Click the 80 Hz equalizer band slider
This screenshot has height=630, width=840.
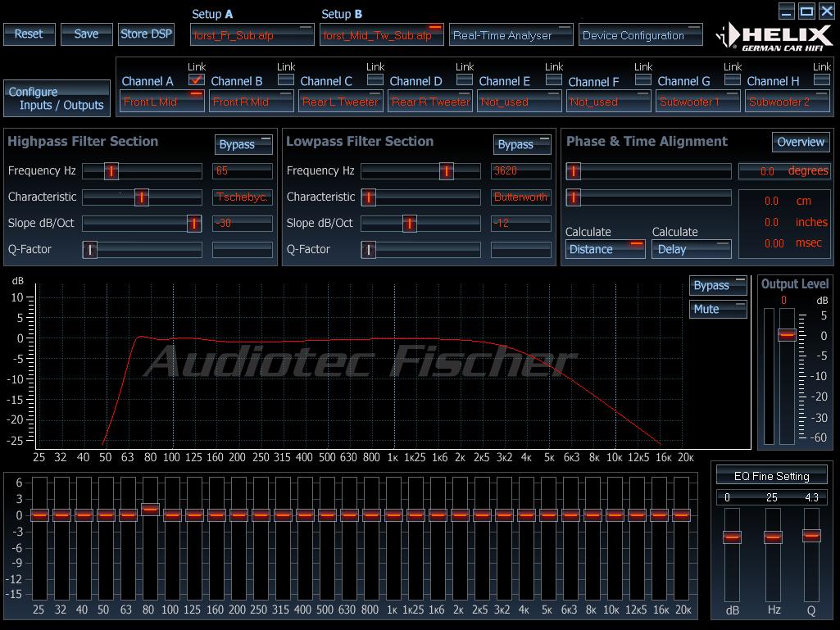pyautogui.click(x=150, y=509)
